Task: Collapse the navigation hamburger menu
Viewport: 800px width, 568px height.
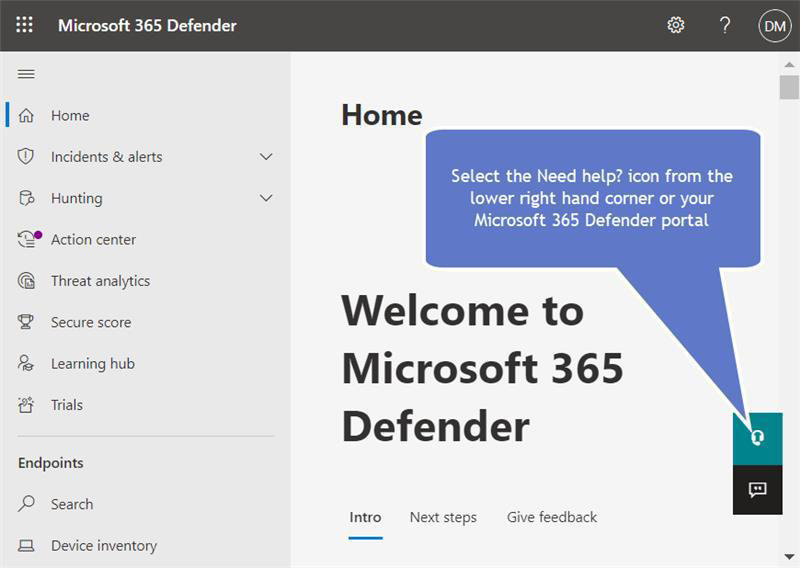Action: pos(27,74)
